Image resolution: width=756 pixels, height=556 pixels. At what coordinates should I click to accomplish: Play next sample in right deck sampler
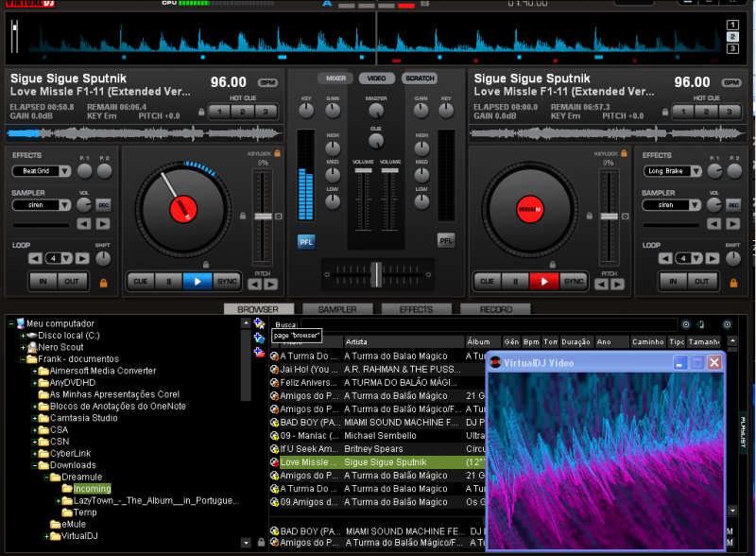point(733,224)
